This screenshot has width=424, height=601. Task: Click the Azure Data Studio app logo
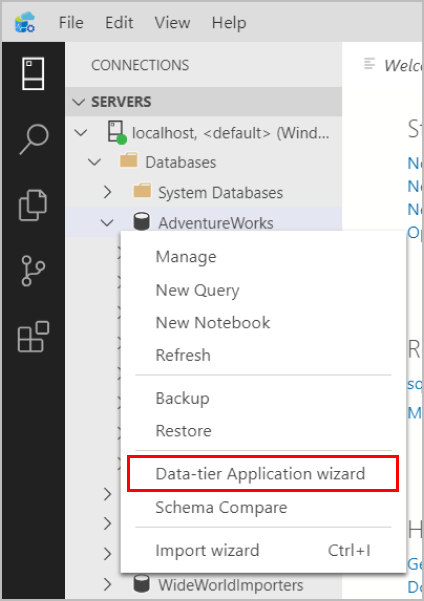(x=25, y=22)
